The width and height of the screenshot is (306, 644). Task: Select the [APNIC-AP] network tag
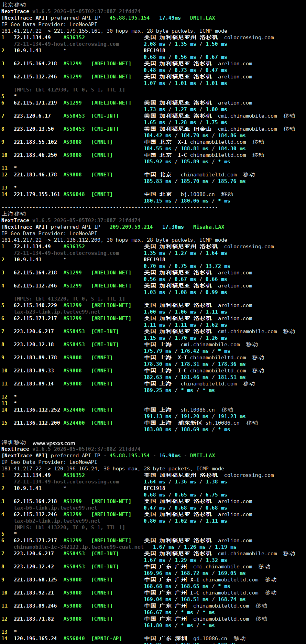coord(107,638)
